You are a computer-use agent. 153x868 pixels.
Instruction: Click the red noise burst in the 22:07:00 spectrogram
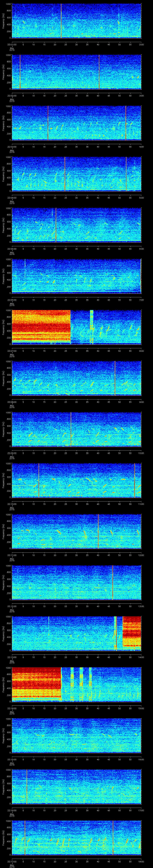41,327
